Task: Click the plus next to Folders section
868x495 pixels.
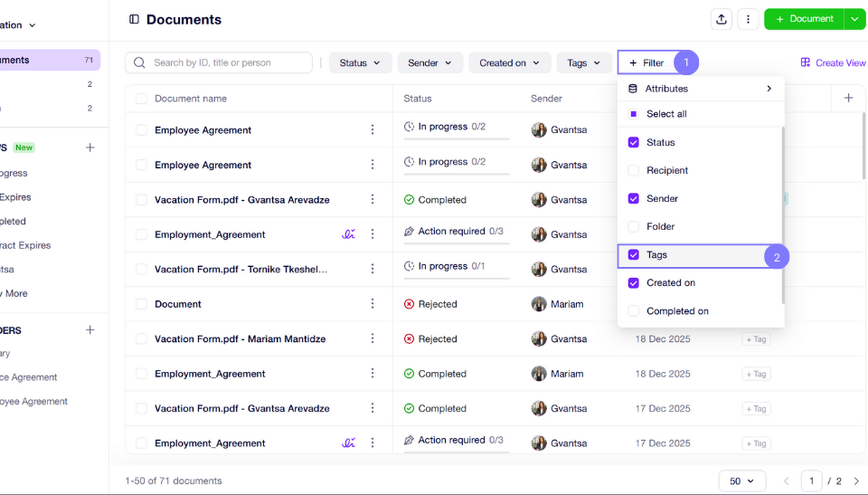Action: coord(90,329)
